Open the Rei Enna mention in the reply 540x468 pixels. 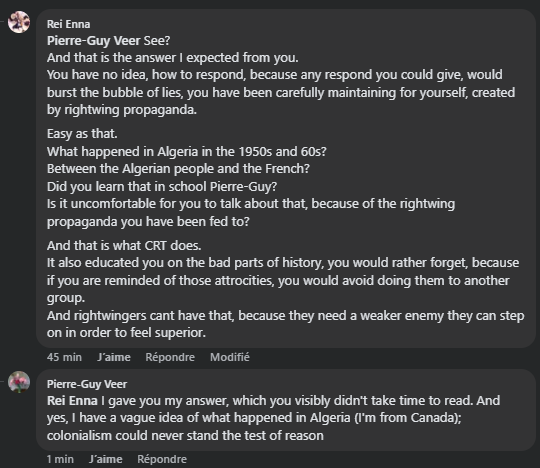[72, 401]
